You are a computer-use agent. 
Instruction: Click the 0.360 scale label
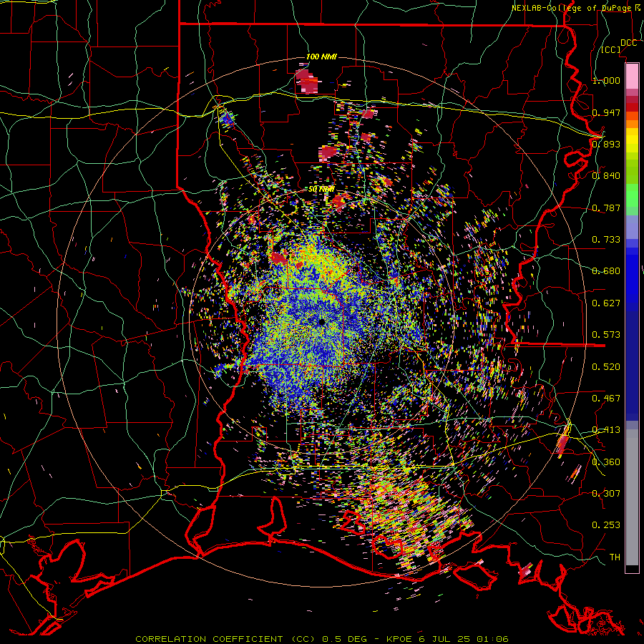point(606,462)
